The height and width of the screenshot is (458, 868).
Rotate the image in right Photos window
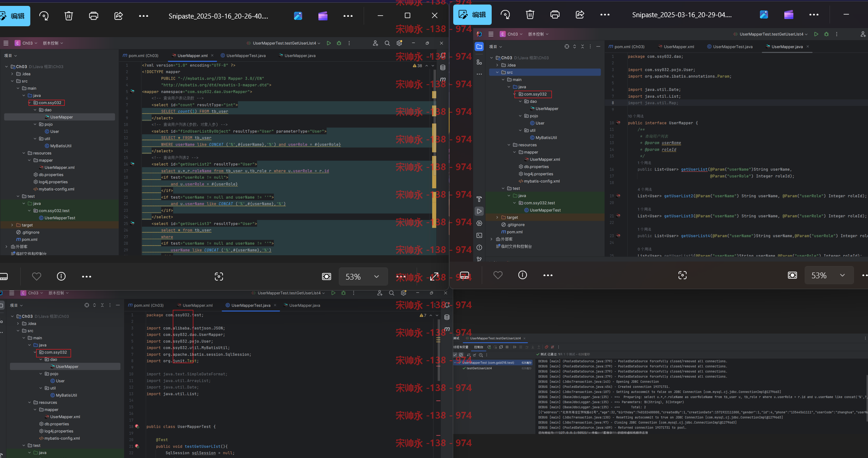(505, 15)
